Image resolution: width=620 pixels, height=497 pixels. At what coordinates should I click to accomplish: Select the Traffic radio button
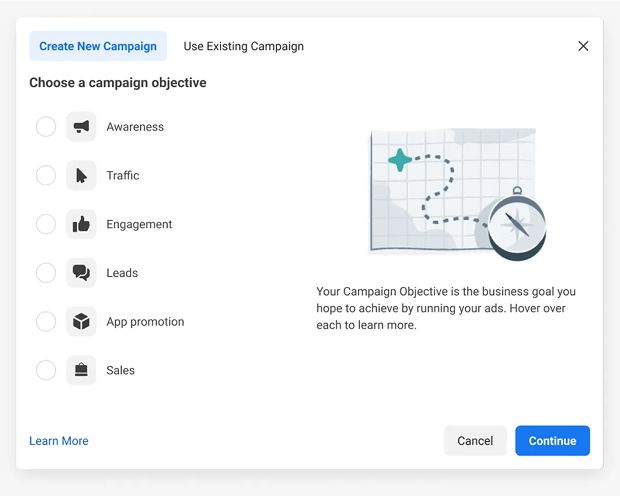pos(46,176)
